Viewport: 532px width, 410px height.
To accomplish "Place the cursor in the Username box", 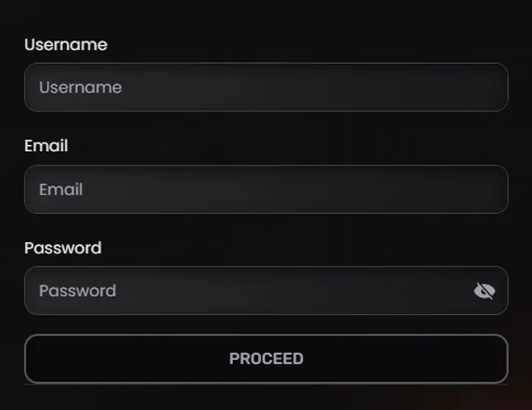I will point(266,87).
